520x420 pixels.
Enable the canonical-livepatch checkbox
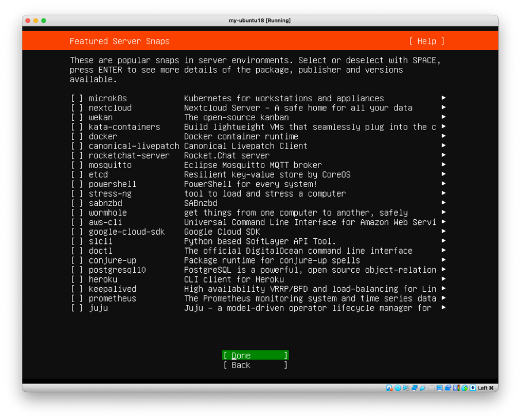77,146
